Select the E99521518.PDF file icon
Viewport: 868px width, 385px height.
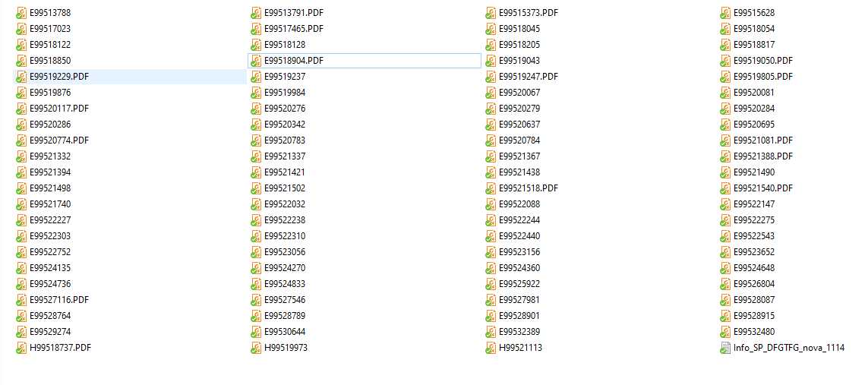point(491,188)
